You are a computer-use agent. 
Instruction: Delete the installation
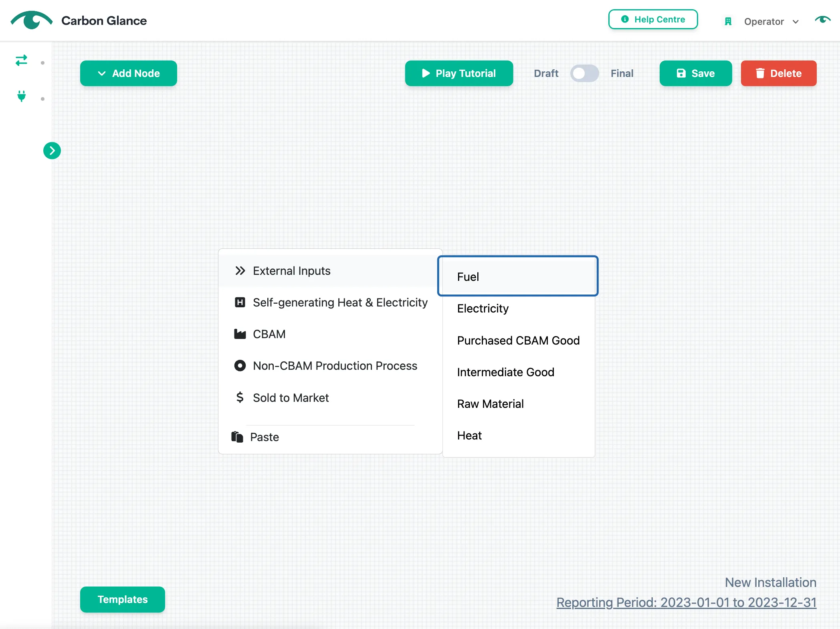[x=779, y=73]
